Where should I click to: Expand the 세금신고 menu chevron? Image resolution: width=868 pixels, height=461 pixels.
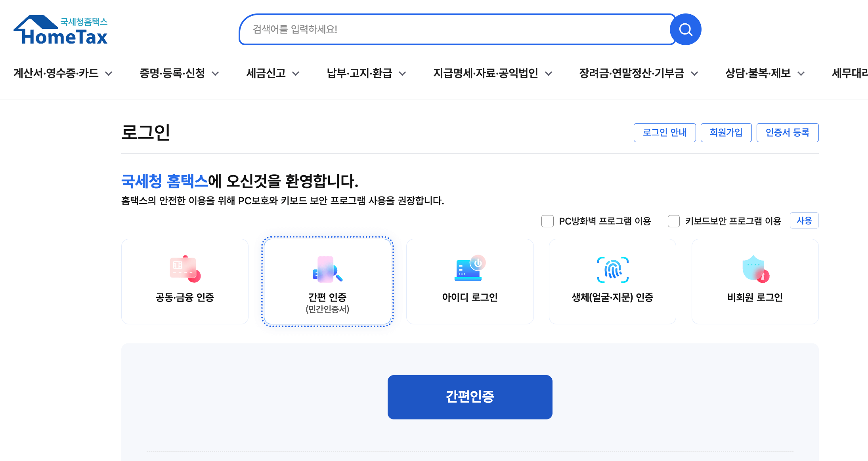click(296, 74)
